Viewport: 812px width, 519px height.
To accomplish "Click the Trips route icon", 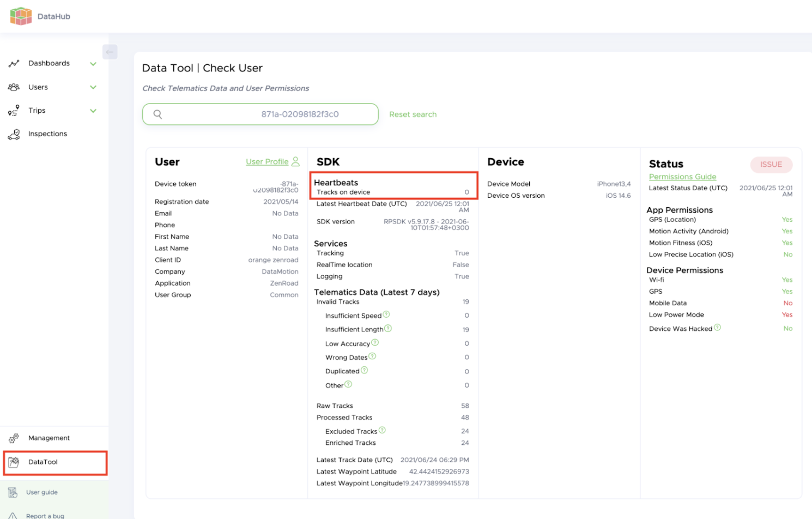I will [x=14, y=111].
